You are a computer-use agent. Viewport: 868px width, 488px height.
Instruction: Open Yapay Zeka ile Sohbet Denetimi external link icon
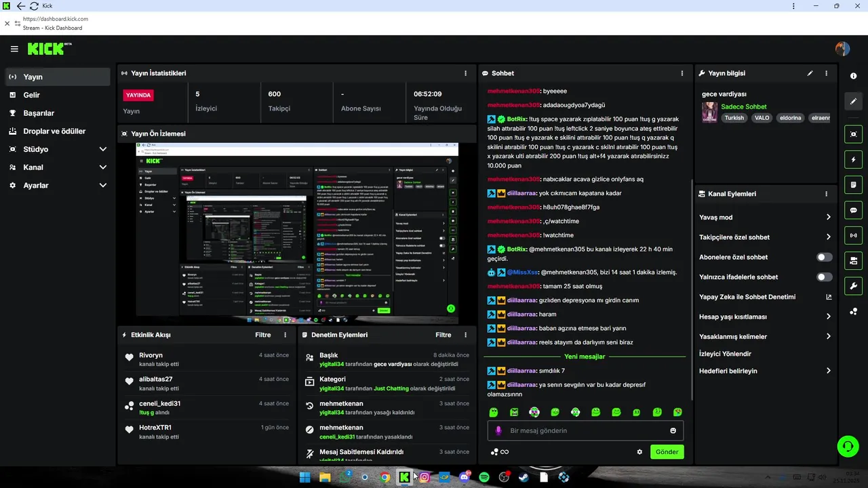[x=829, y=297]
